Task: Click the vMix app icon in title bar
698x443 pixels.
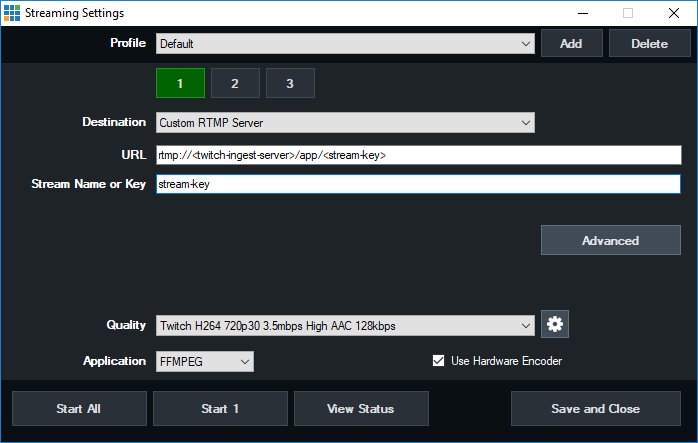Action: (11, 12)
